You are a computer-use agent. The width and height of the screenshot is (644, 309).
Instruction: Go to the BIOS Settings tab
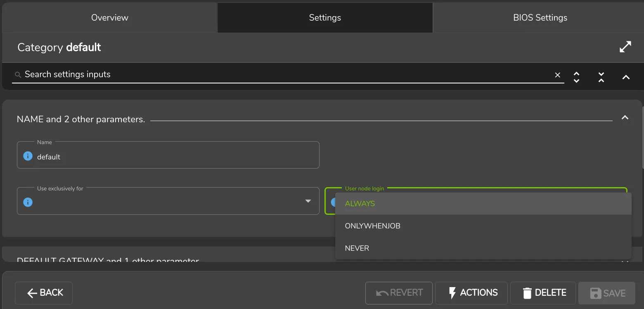tap(540, 18)
